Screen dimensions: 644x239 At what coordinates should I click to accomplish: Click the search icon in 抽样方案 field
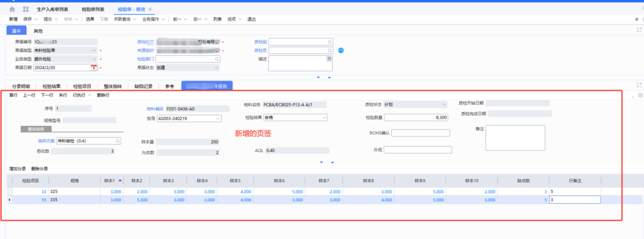(x=118, y=141)
